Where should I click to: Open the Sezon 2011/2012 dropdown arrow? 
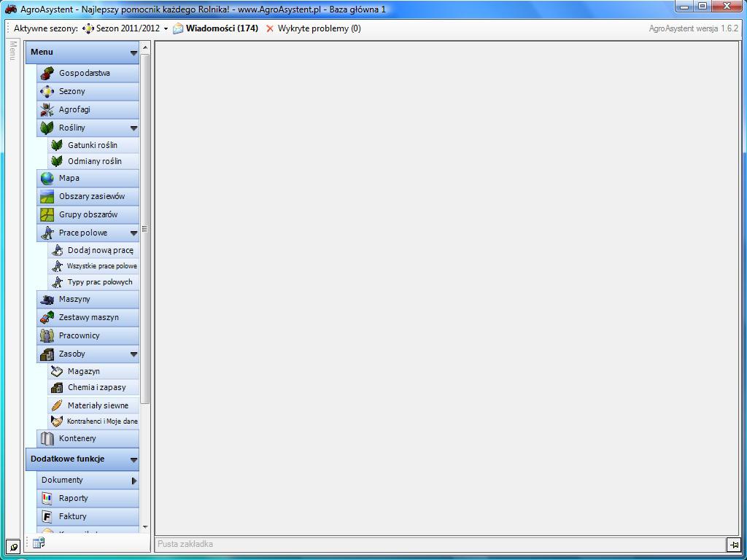coord(166,29)
